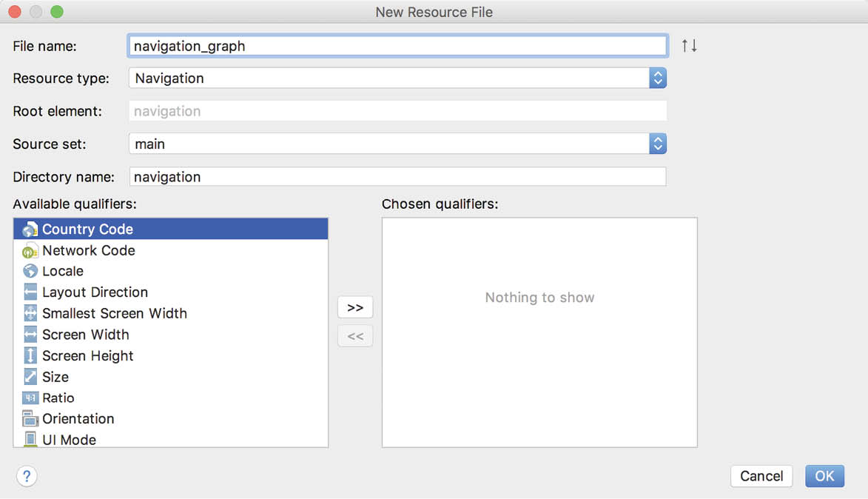This screenshot has width=868, height=499.
Task: Select Layout Direction qualifier row
Action: 170,292
